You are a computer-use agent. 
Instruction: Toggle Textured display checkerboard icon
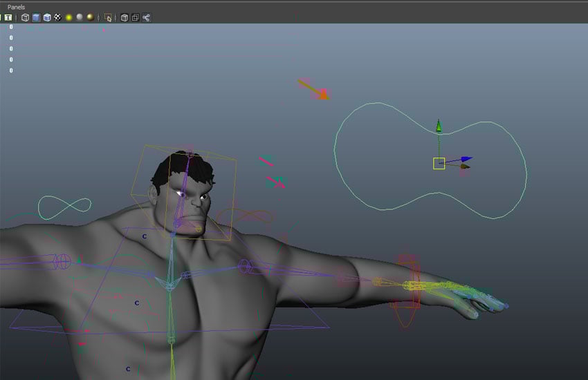[57, 17]
